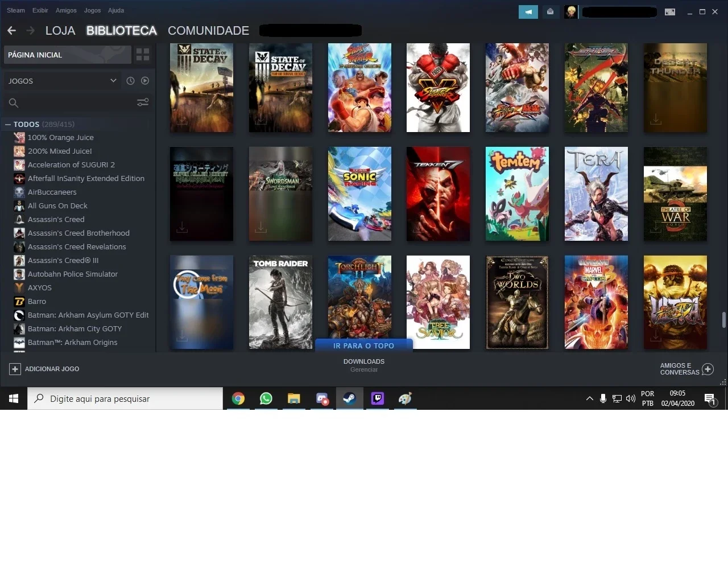Click ADICIONAR JOGO label
728x584 pixels.
pyautogui.click(x=52, y=369)
